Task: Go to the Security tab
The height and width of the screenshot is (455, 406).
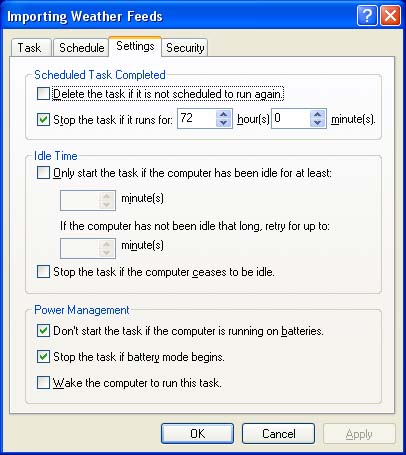Action: pos(185,48)
